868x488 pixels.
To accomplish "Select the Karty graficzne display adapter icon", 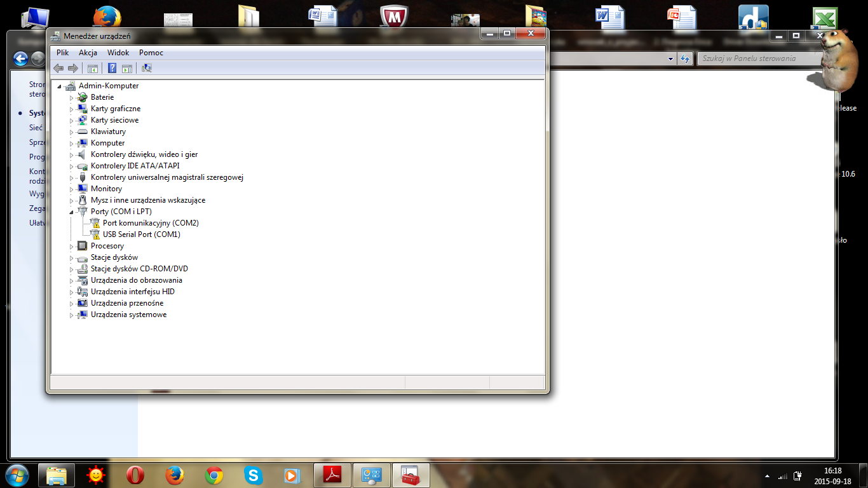I will tap(82, 109).
